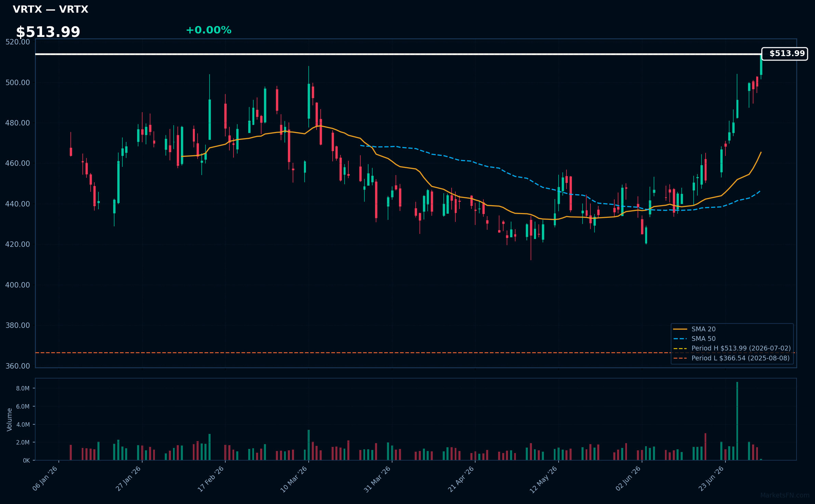Click the 0K volume axis label
This screenshot has width=815, height=504.
coord(26,461)
